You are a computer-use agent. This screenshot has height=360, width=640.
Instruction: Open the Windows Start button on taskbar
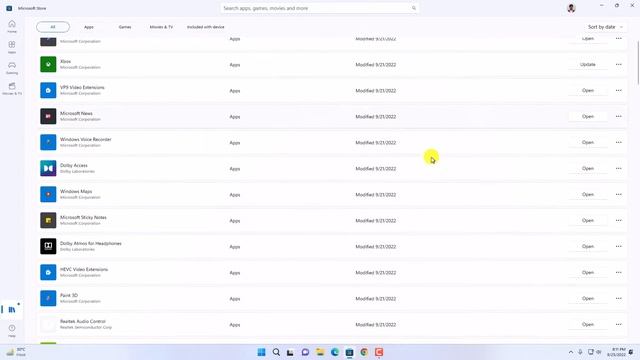[x=262, y=352]
